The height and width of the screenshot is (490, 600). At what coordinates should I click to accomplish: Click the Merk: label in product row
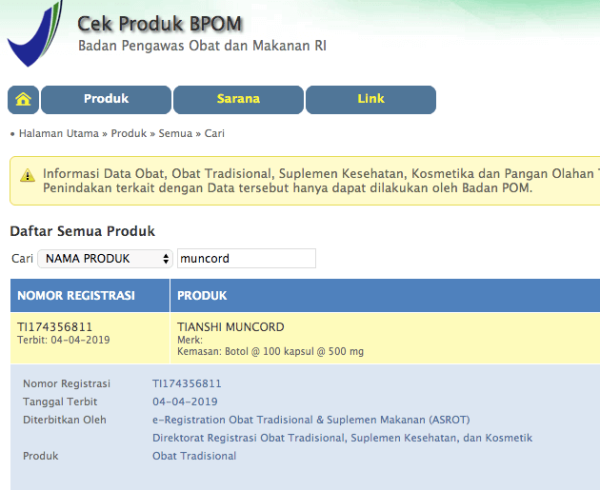pyautogui.click(x=190, y=340)
